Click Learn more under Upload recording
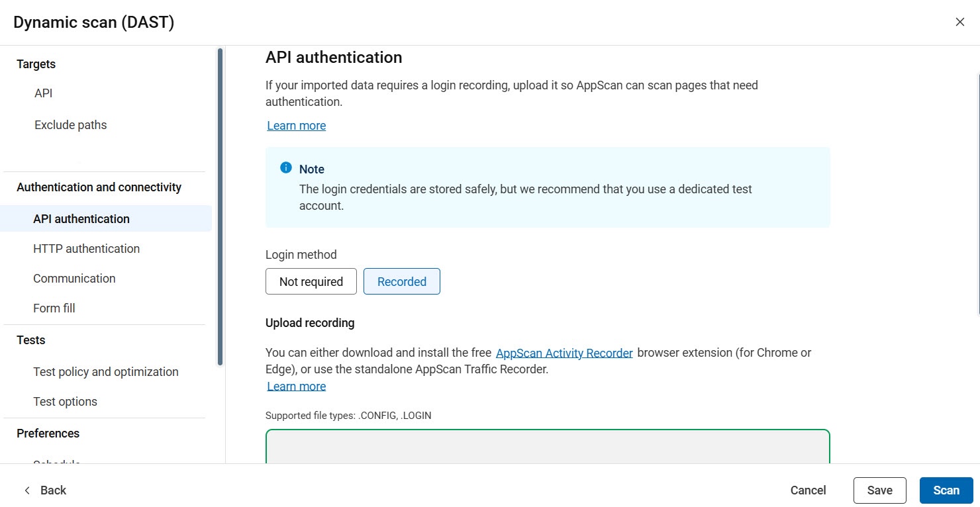Viewport: 980px width, 507px height. tap(296, 386)
